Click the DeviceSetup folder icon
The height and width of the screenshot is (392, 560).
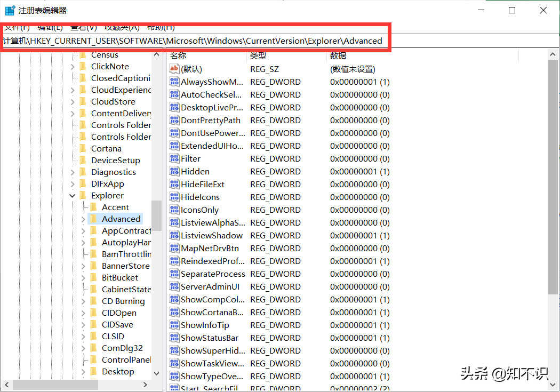[83, 160]
